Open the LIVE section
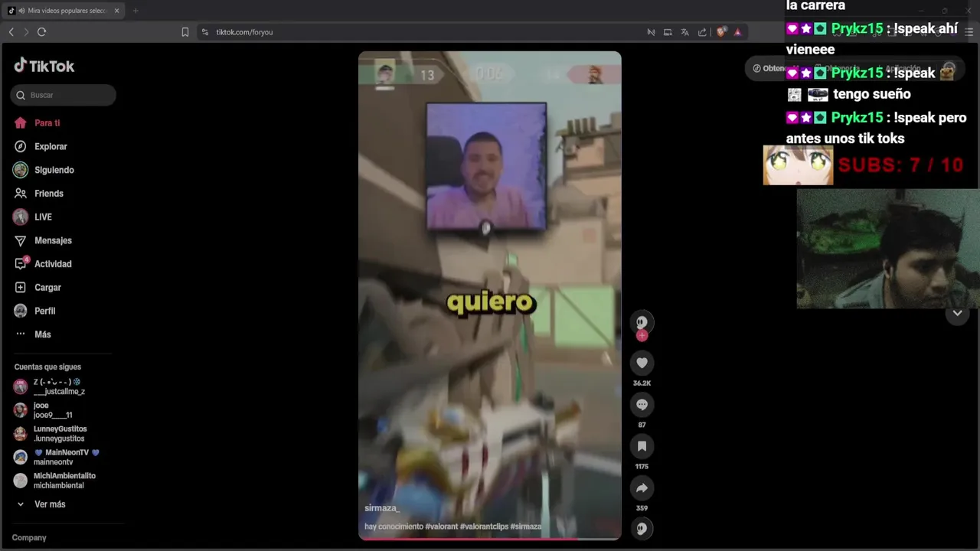This screenshot has height=551, width=980. coord(32,217)
